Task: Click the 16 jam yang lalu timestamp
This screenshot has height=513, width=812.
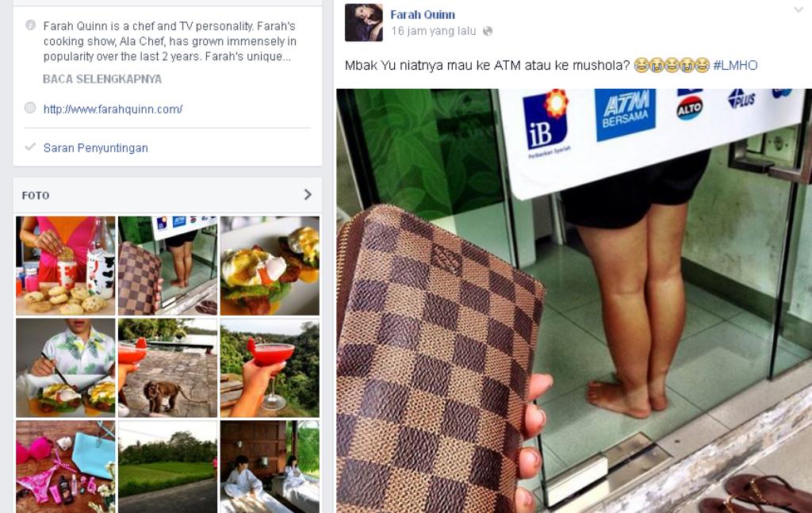Action: click(x=434, y=31)
